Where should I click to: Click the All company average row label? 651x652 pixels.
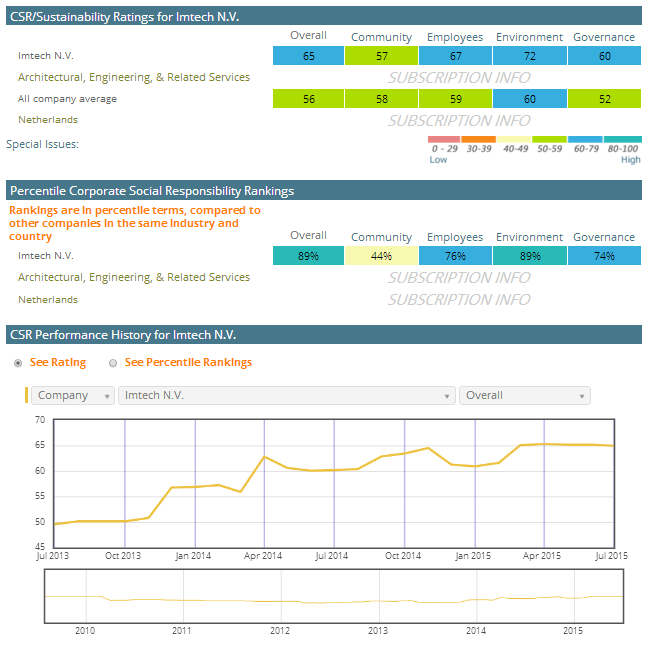tap(67, 99)
